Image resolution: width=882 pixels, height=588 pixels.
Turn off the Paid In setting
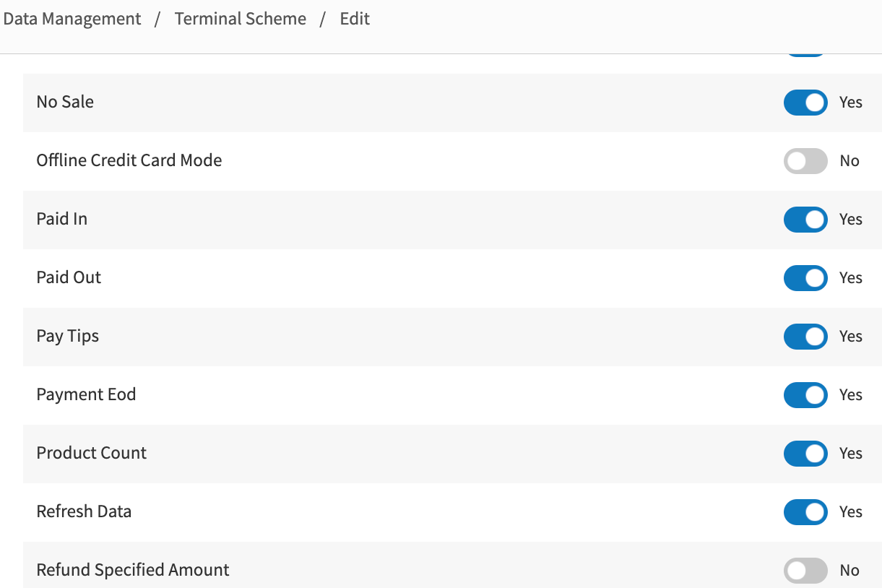tap(805, 220)
